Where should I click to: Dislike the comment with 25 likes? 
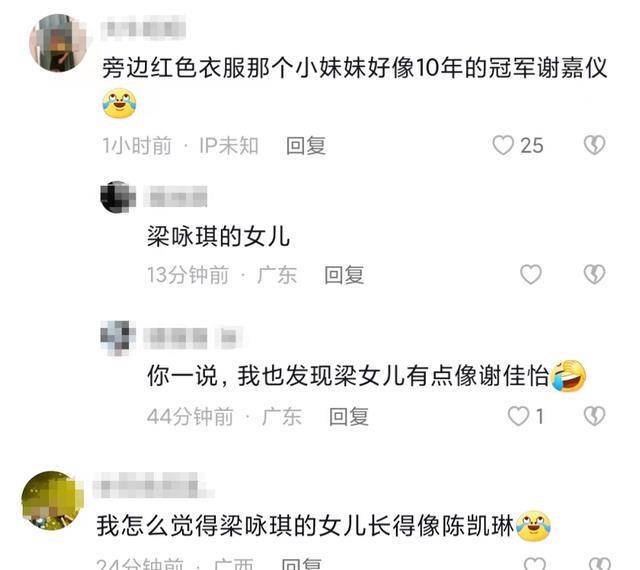(x=594, y=145)
